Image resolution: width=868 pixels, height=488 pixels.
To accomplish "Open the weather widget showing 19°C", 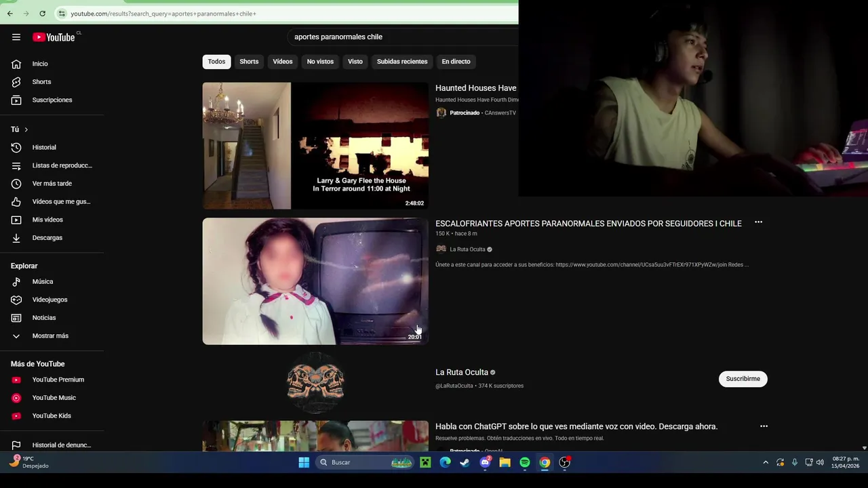I will click(x=30, y=462).
